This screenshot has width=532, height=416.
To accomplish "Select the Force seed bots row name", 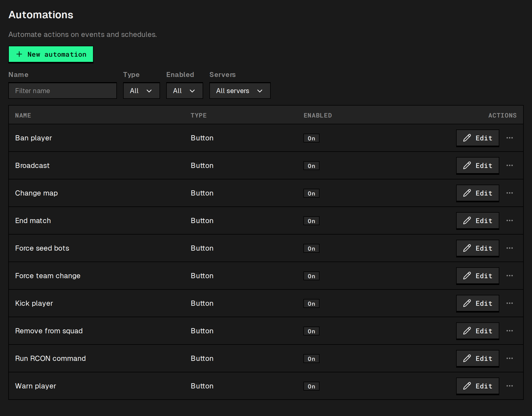I will (x=42, y=248).
